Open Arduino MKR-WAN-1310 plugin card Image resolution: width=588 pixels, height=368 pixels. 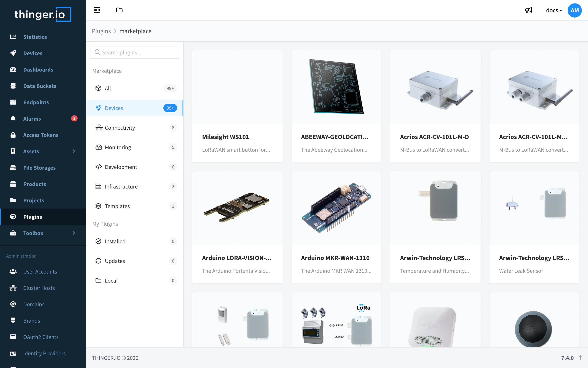point(336,227)
